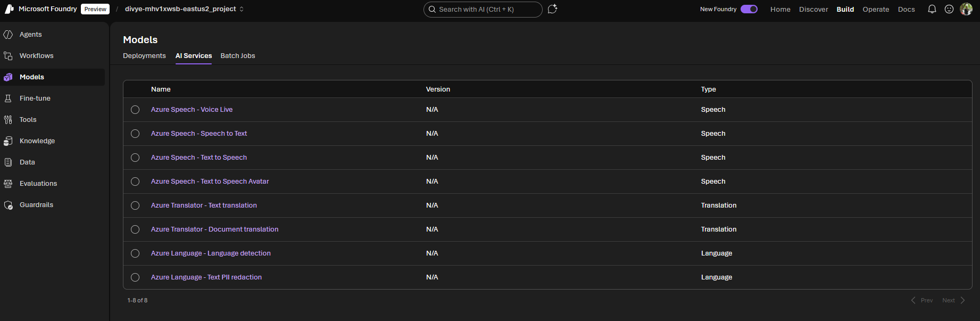Open the user profile avatar
The height and width of the screenshot is (321, 980).
pos(966,9)
